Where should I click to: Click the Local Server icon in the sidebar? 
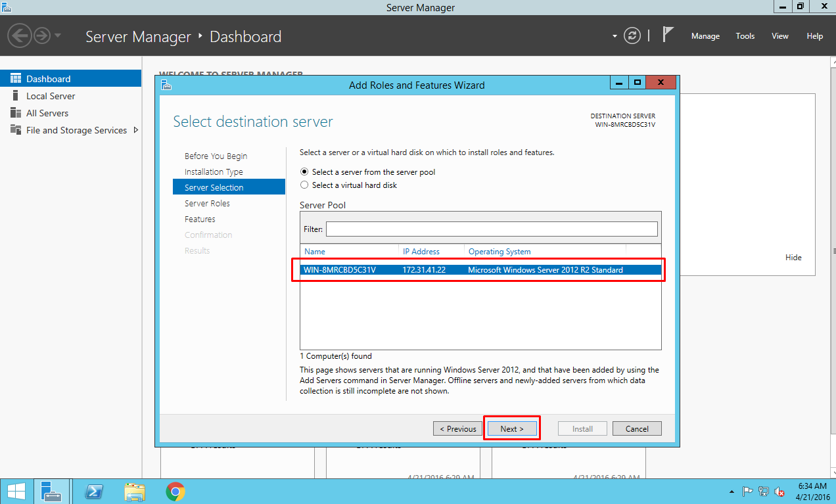tap(15, 96)
